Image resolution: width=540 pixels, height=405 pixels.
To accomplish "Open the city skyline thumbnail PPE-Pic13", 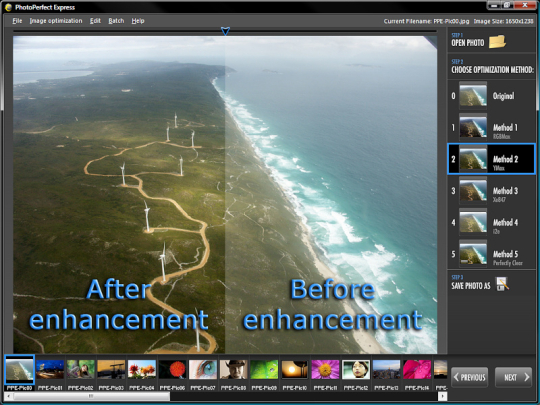I will click(x=386, y=370).
